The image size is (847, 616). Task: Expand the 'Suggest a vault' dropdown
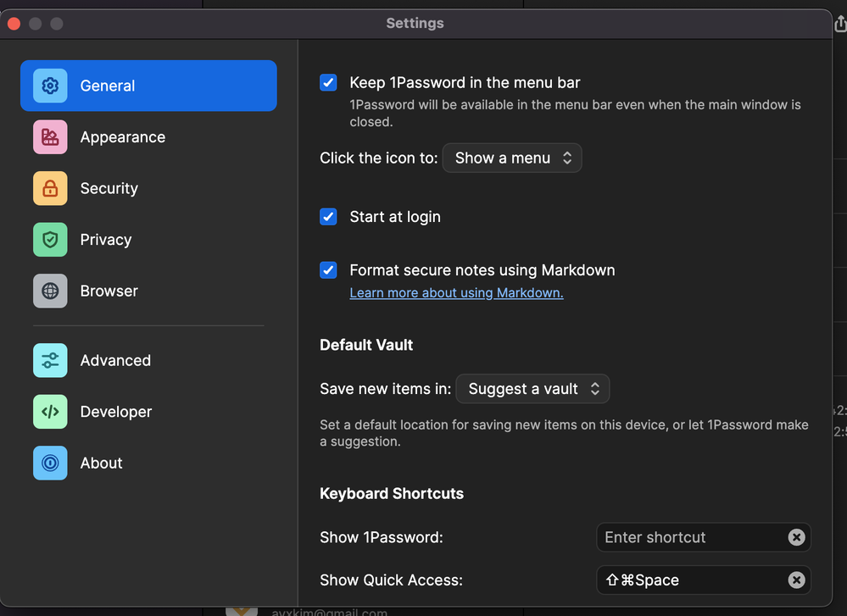point(532,389)
